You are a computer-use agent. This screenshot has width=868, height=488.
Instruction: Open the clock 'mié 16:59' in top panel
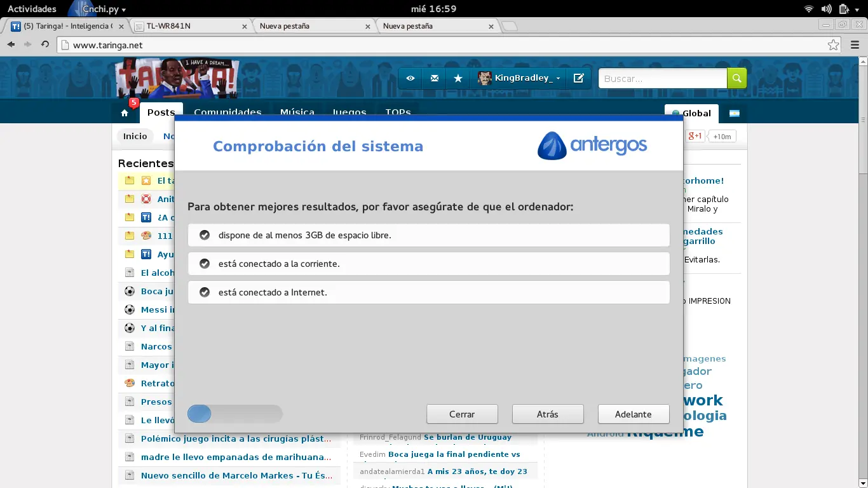(x=433, y=9)
